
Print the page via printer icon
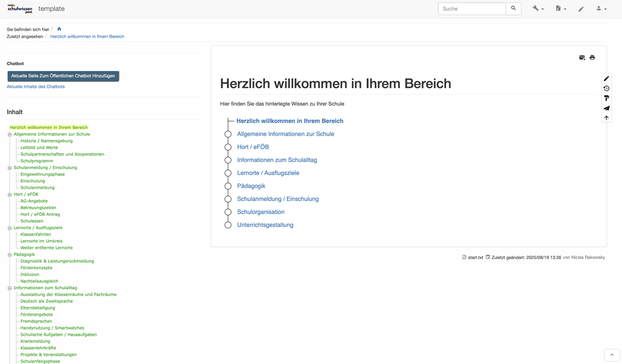coord(592,58)
